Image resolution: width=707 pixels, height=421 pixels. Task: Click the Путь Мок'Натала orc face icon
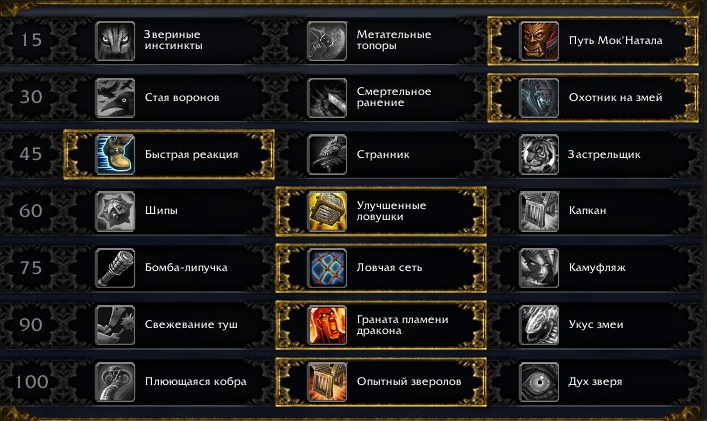click(x=539, y=41)
